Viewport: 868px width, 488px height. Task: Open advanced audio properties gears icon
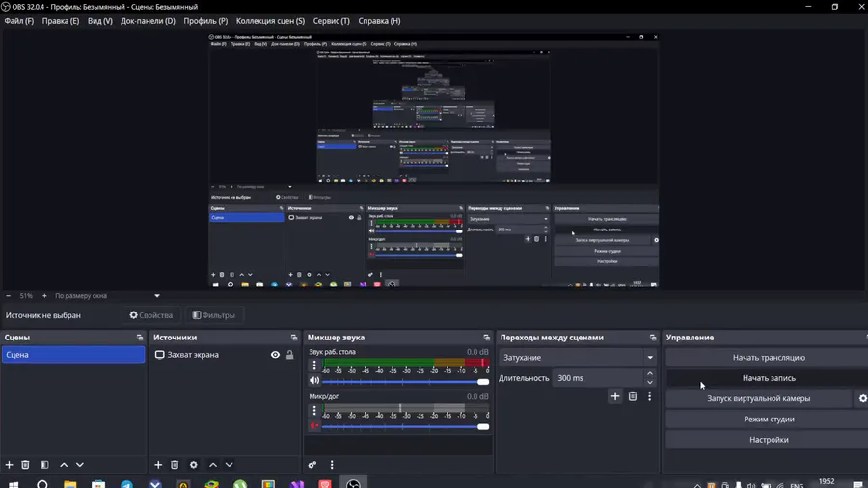click(312, 465)
